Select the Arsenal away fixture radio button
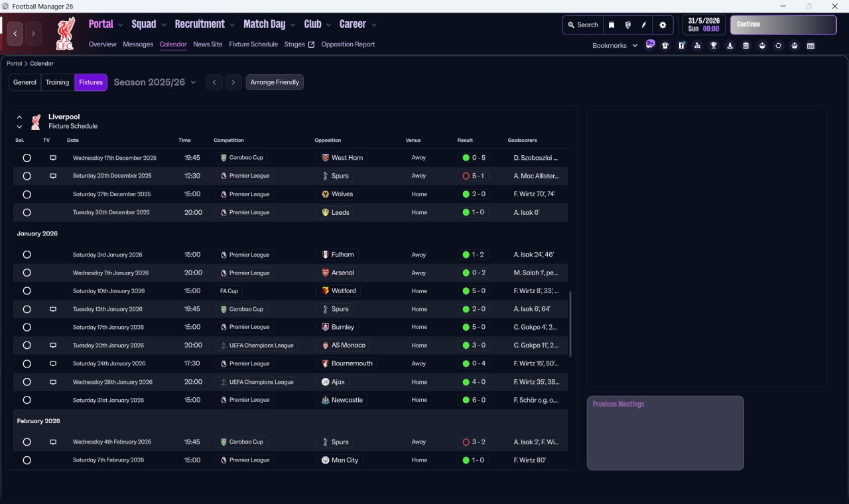 27,273
